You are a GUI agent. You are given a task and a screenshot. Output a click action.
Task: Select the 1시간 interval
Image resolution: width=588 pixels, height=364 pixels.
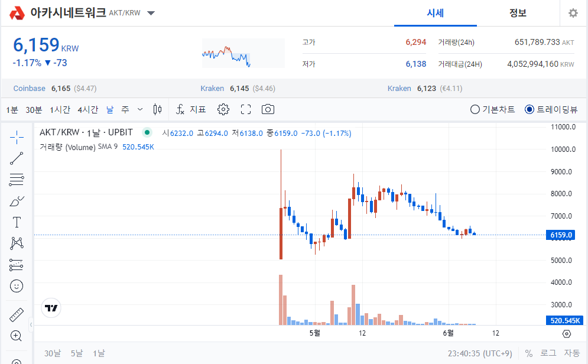pyautogui.click(x=60, y=110)
